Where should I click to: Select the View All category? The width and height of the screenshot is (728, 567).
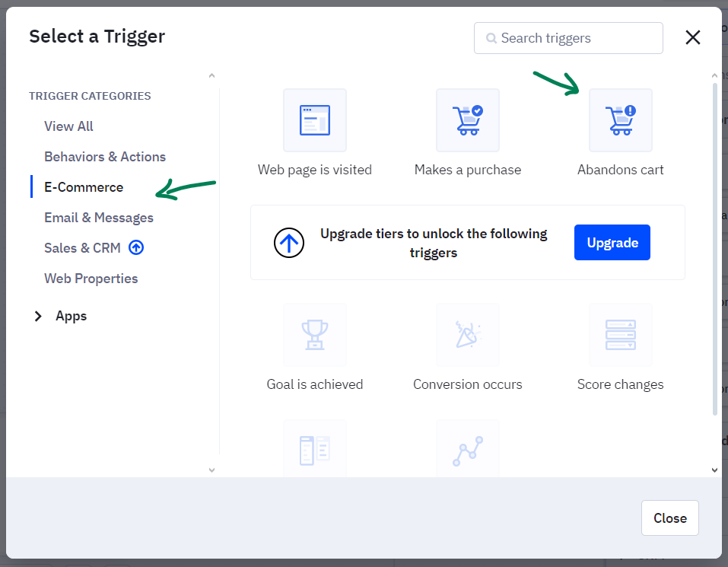coord(68,126)
